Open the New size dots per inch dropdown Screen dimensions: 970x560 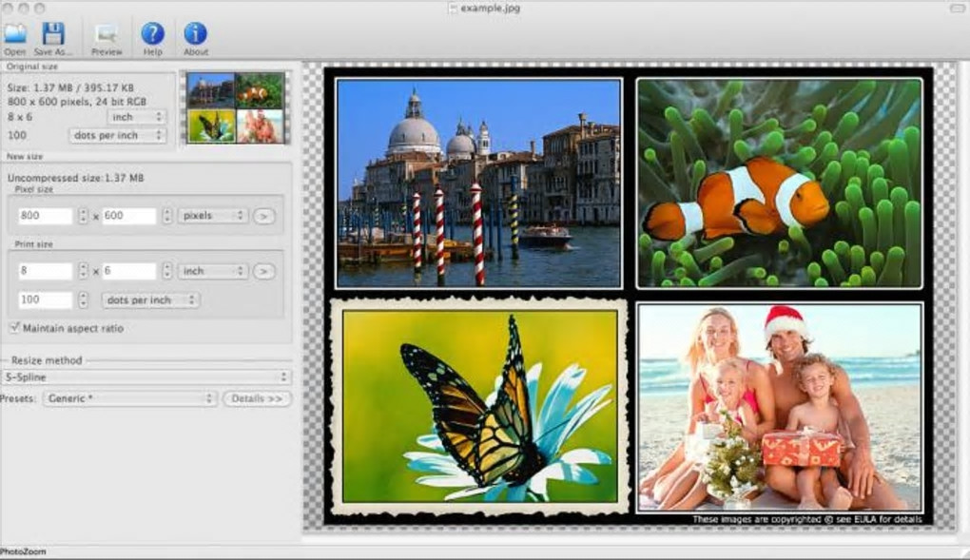pos(150,299)
